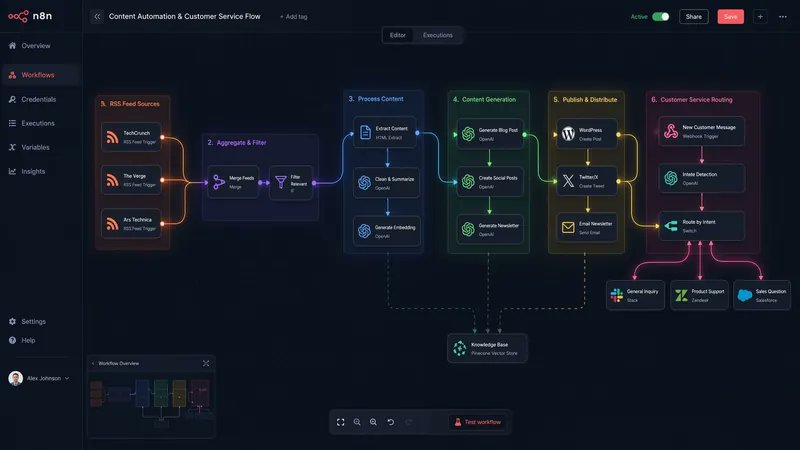800x450 pixels.
Task: Click the Salesforce Sales Question icon
Action: pos(745,295)
